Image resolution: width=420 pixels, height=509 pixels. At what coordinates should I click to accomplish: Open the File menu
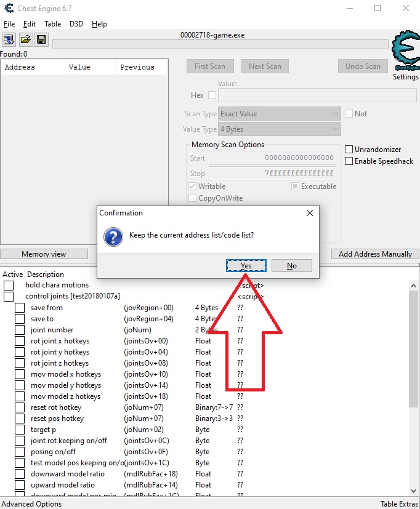tap(9, 24)
